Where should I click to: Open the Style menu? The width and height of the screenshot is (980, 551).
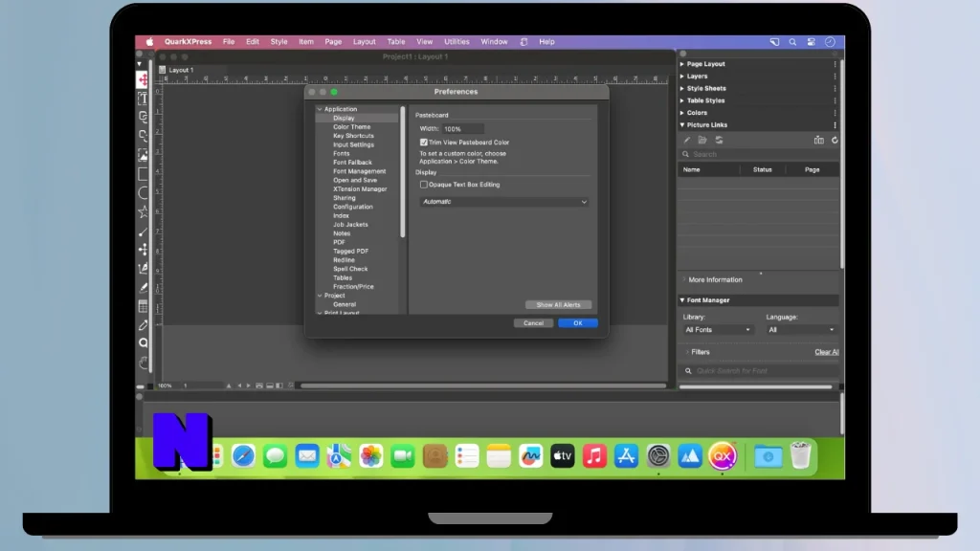click(x=278, y=42)
